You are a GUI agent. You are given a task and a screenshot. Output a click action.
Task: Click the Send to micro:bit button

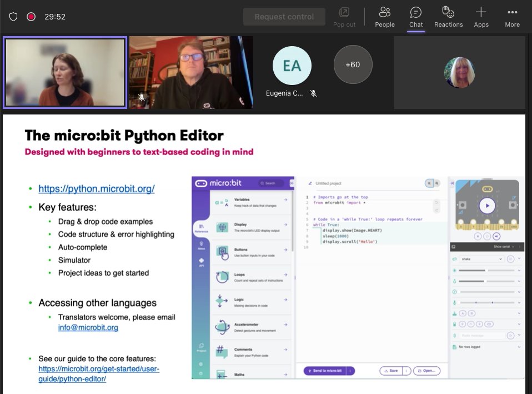(325, 371)
